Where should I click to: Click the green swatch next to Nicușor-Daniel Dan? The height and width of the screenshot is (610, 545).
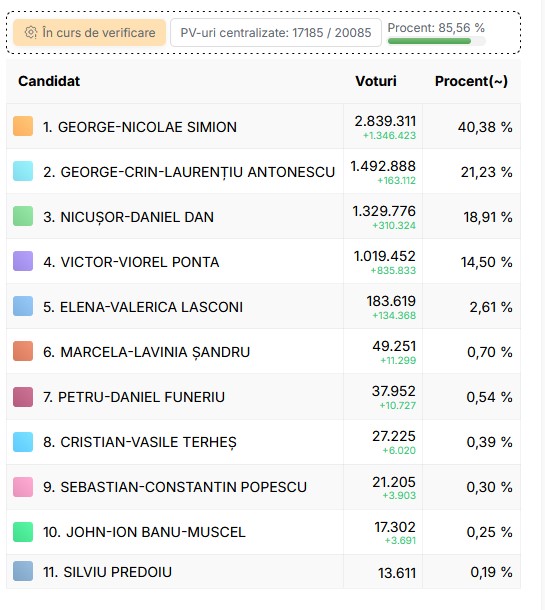pyautogui.click(x=23, y=216)
